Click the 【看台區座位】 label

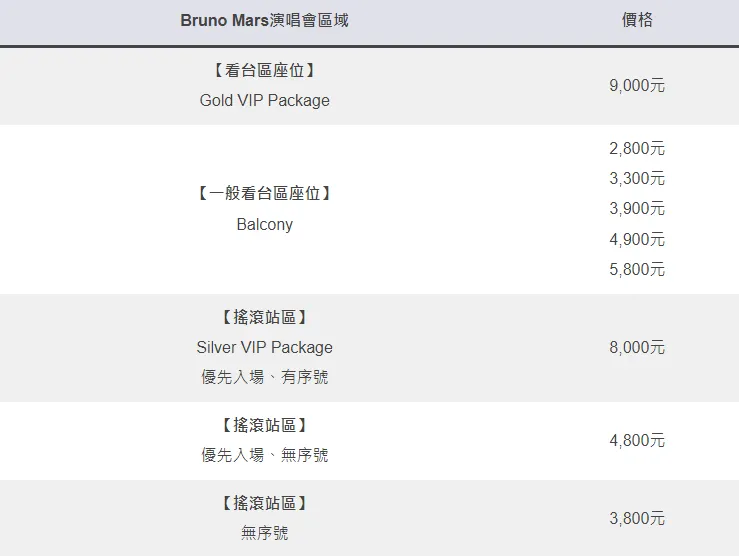coord(264,70)
